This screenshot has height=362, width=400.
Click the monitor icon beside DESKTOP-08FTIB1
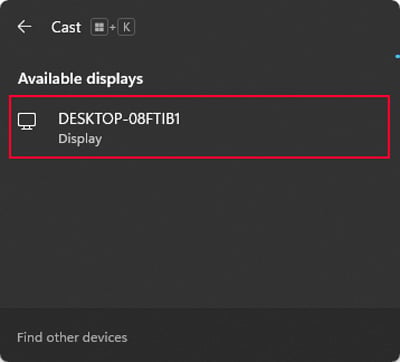click(x=27, y=122)
